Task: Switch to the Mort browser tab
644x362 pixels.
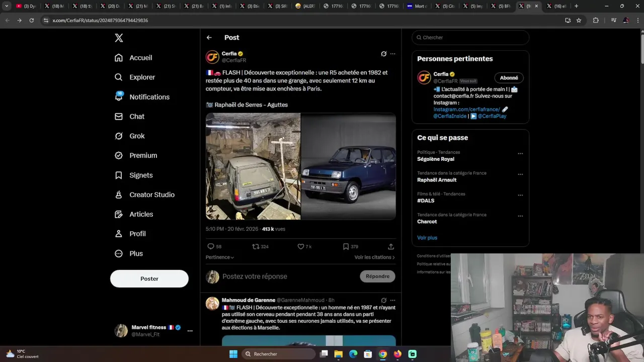Action: coord(418,6)
